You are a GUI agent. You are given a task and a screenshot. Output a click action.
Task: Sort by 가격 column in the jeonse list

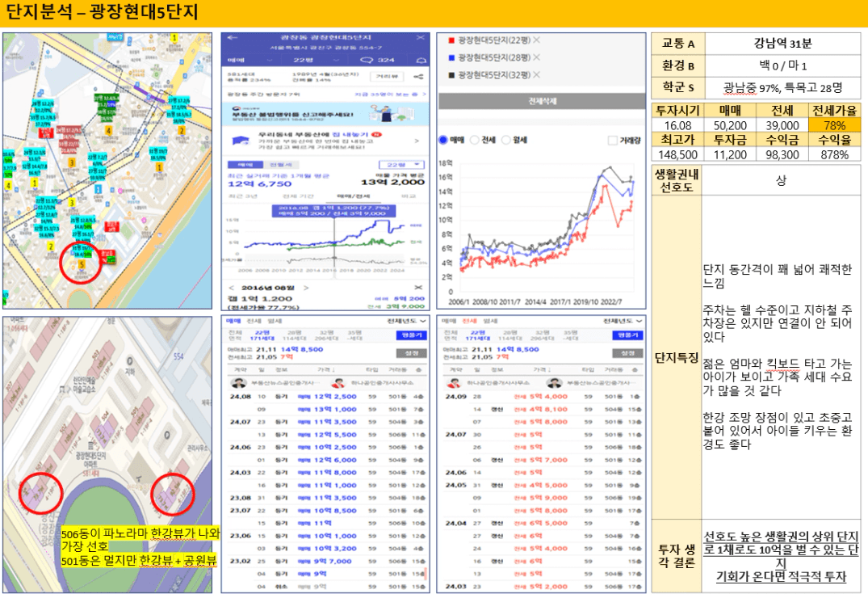point(542,369)
